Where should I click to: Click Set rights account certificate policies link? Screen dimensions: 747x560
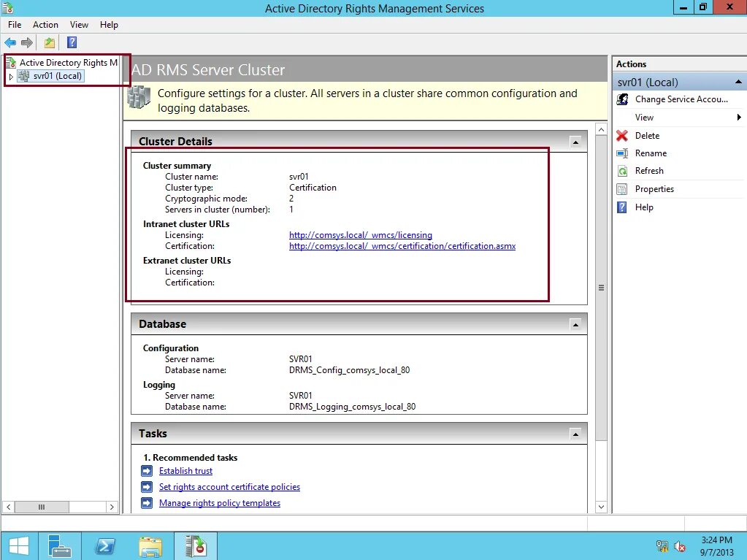[x=229, y=487]
